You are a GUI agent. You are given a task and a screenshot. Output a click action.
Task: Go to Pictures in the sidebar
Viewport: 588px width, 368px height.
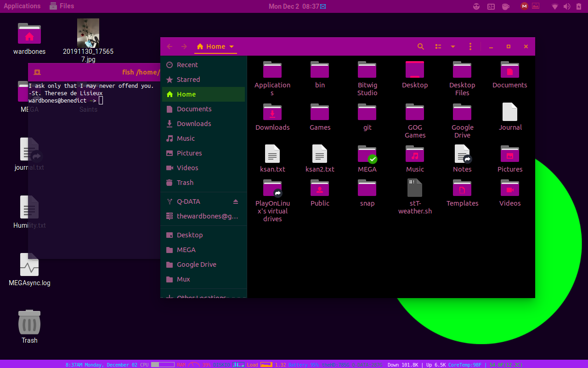[204, 153]
